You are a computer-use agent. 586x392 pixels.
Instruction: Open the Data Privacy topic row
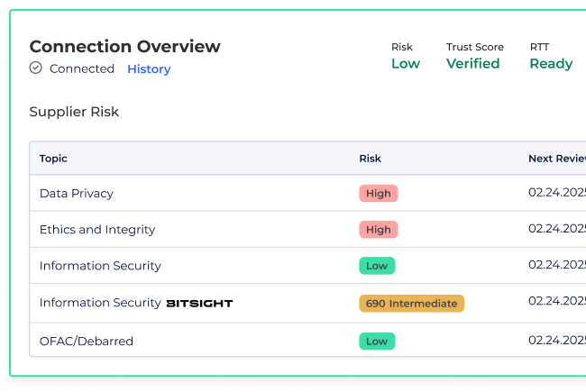point(77,193)
